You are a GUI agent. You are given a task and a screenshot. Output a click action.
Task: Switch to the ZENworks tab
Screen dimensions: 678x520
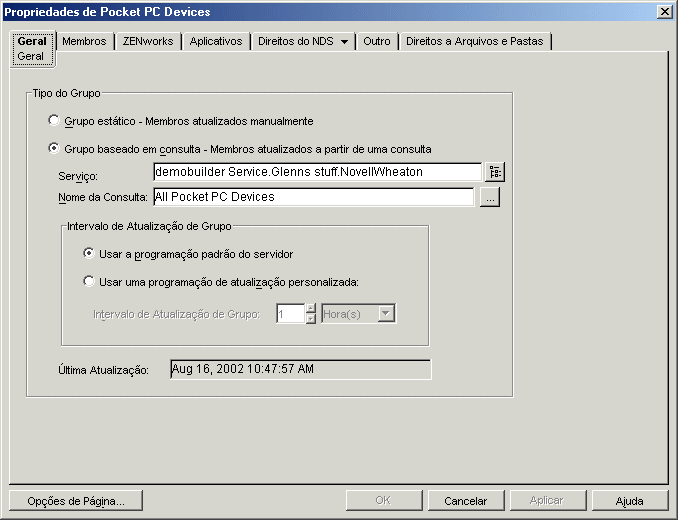pyautogui.click(x=148, y=41)
